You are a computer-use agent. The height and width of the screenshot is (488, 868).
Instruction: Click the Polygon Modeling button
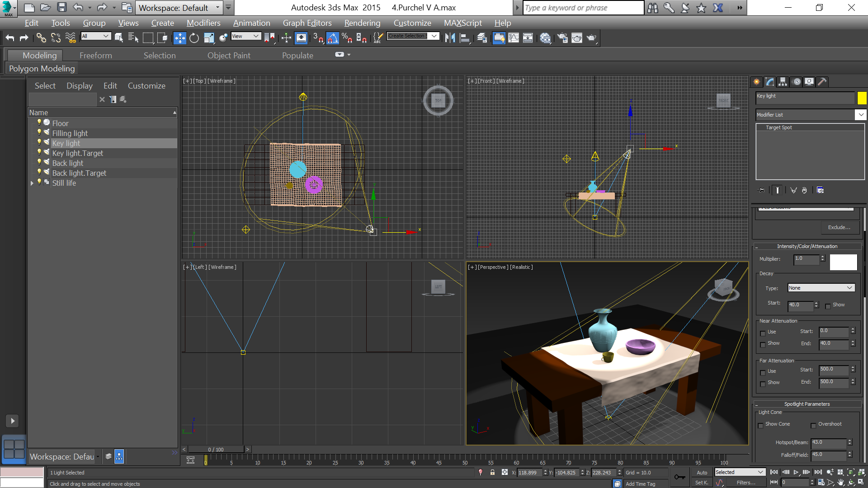click(x=42, y=69)
